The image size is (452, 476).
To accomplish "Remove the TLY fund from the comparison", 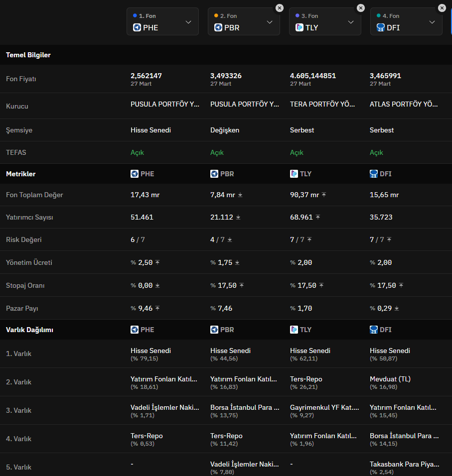I will pos(361,8).
